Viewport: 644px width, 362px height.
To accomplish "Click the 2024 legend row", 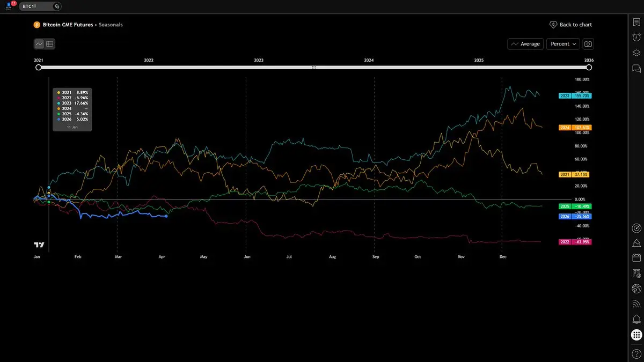I will click(72, 108).
